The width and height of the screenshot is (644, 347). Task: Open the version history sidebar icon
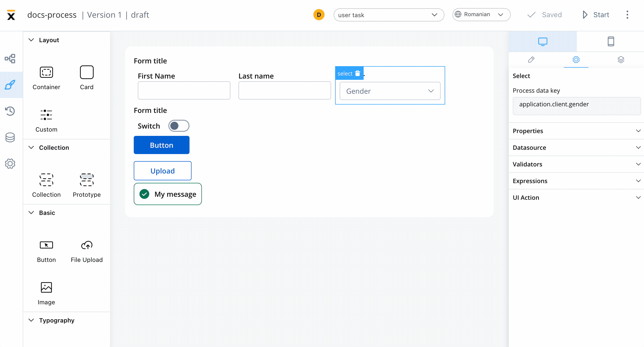(10, 111)
